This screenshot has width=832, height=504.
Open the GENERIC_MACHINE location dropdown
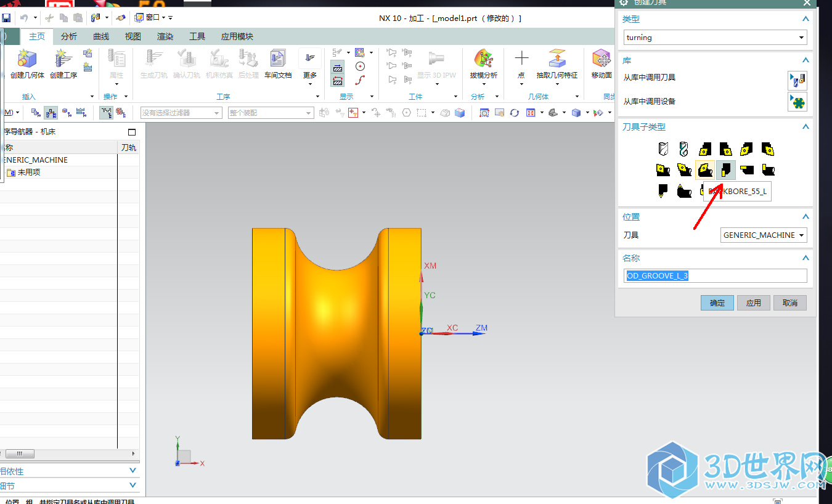coord(764,235)
